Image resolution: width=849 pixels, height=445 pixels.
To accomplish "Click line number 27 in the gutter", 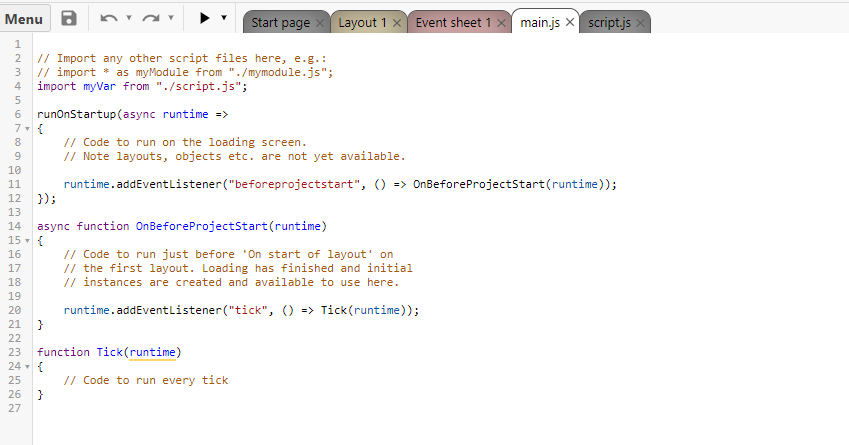I will (x=15, y=408).
